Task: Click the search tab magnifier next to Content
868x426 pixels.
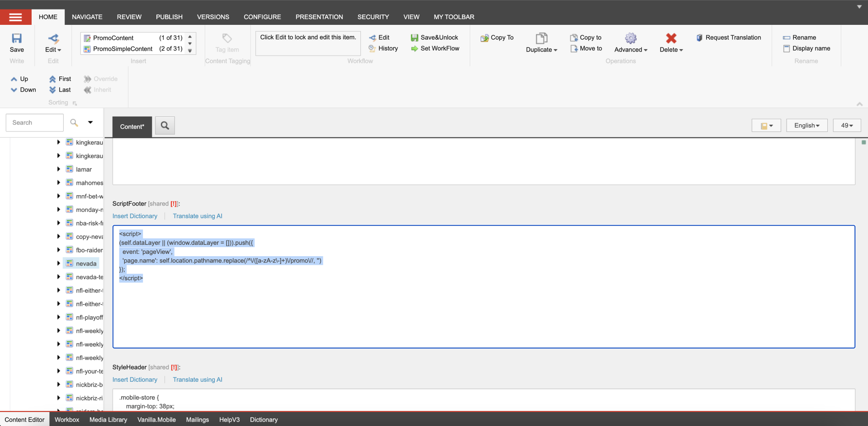Action: click(x=165, y=126)
